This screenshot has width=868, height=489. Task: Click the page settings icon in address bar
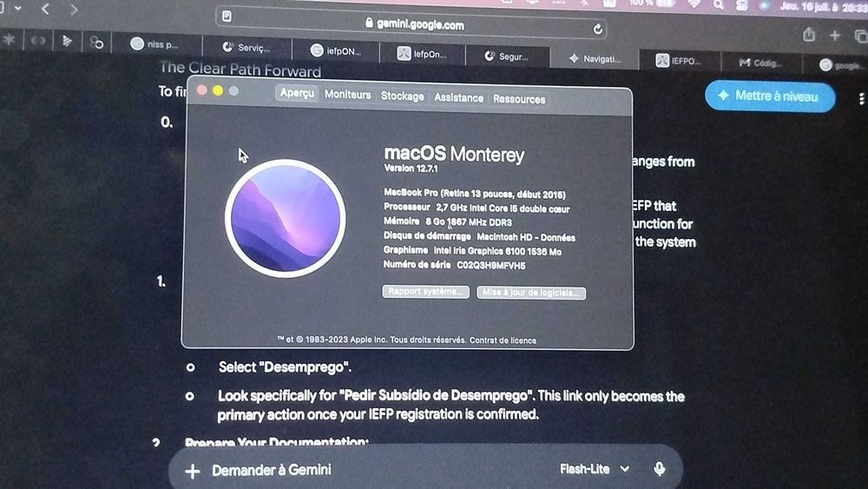click(x=227, y=16)
